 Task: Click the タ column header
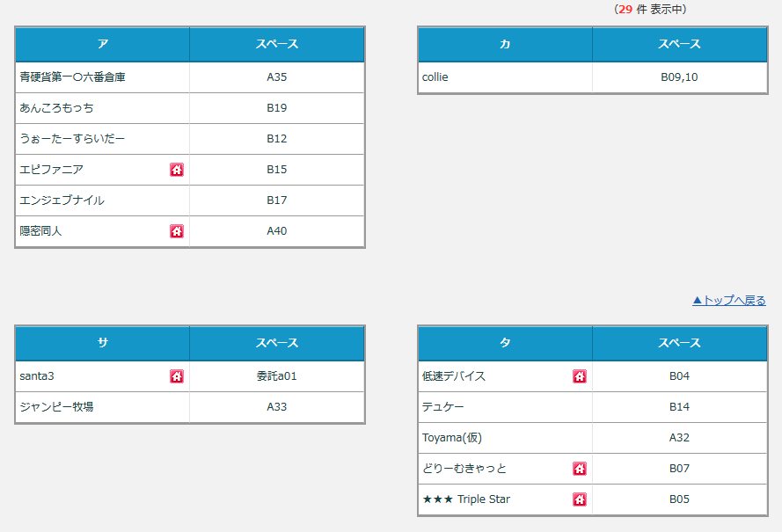click(x=505, y=343)
